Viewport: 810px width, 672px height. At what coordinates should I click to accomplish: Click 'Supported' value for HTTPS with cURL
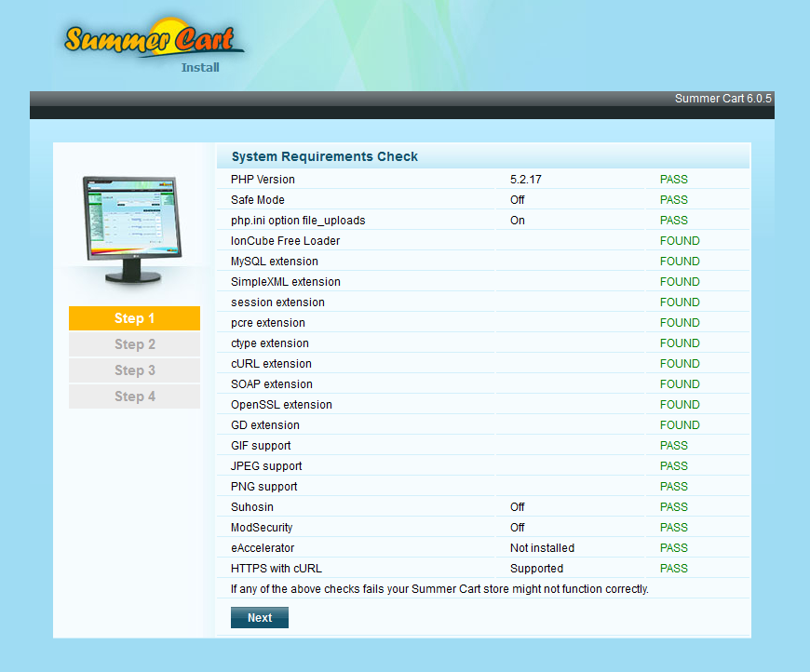[536, 569]
